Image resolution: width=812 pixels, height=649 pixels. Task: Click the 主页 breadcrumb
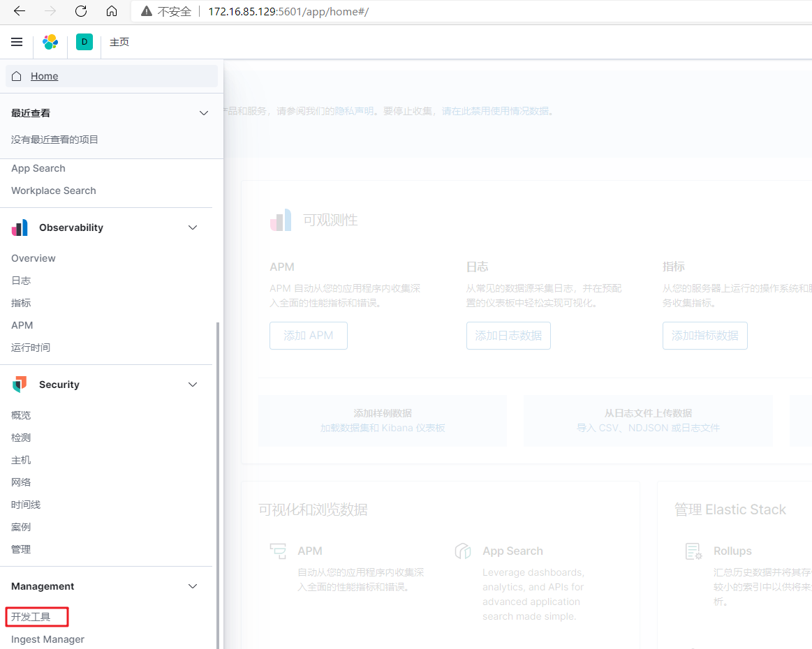coord(119,42)
